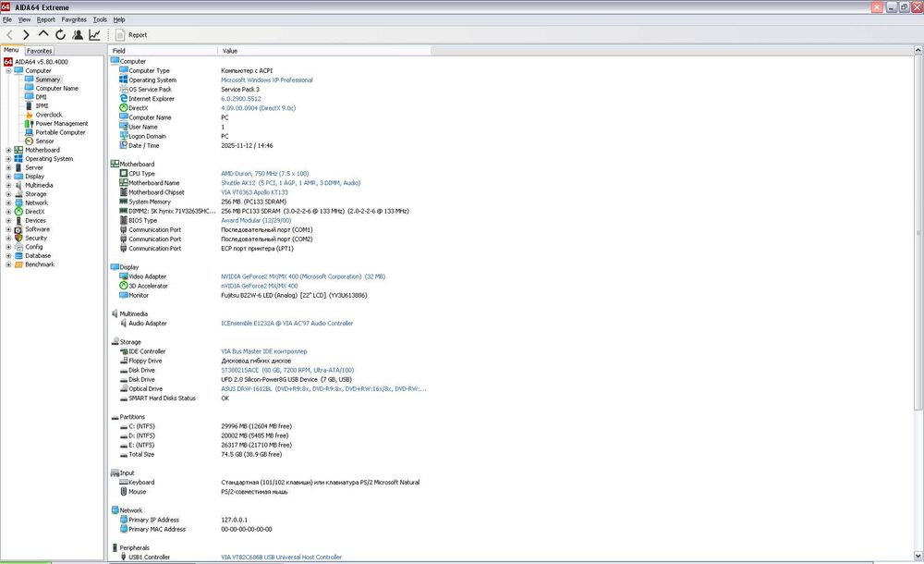The height and width of the screenshot is (564, 924).
Task: Open Power Management in the tree
Action: pos(61,124)
